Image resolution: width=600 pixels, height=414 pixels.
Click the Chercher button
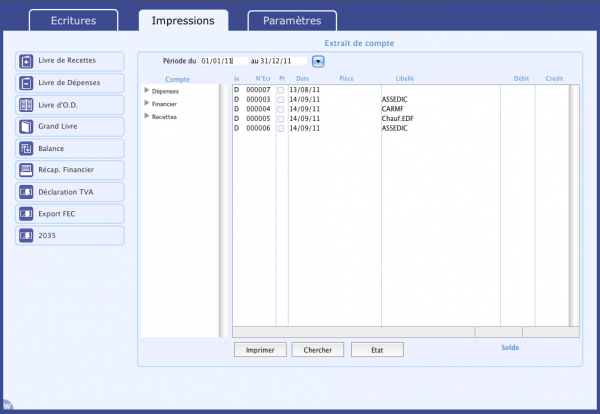[x=318, y=350]
